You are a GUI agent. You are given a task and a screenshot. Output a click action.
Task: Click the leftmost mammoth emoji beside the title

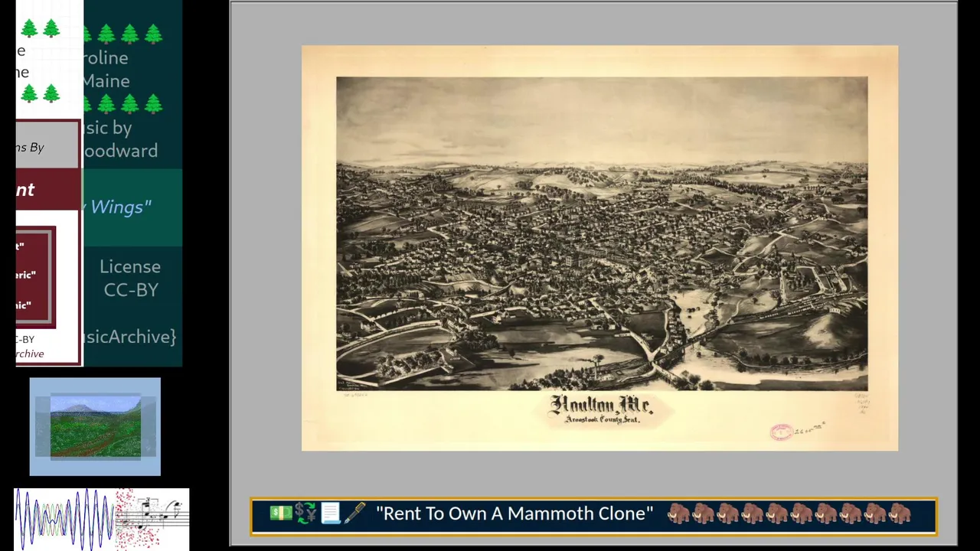point(679,514)
